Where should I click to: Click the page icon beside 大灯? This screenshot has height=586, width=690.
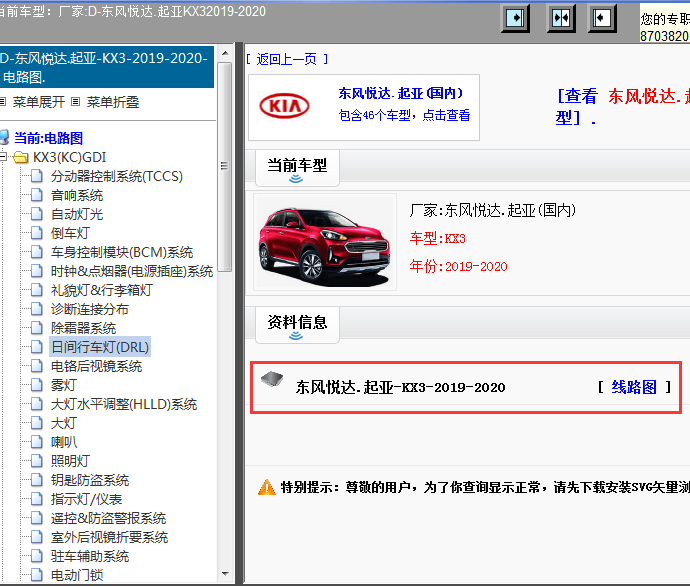coord(37,423)
